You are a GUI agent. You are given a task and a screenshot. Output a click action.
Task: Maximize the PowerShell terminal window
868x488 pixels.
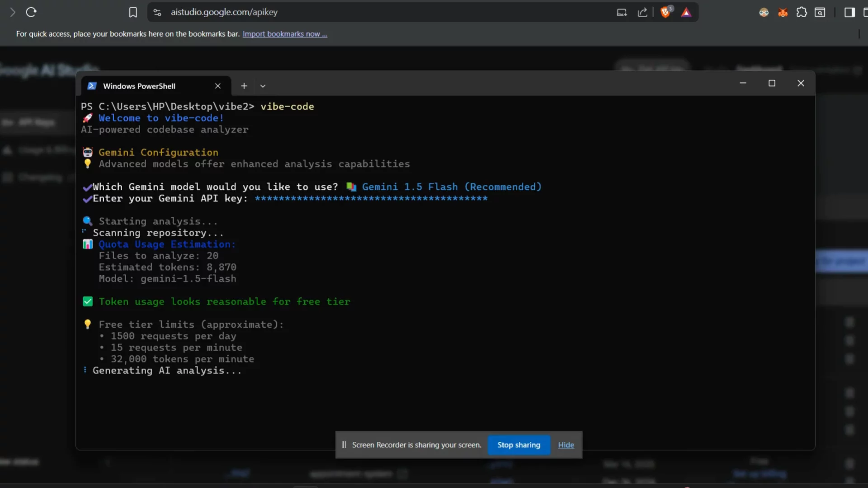coord(772,83)
